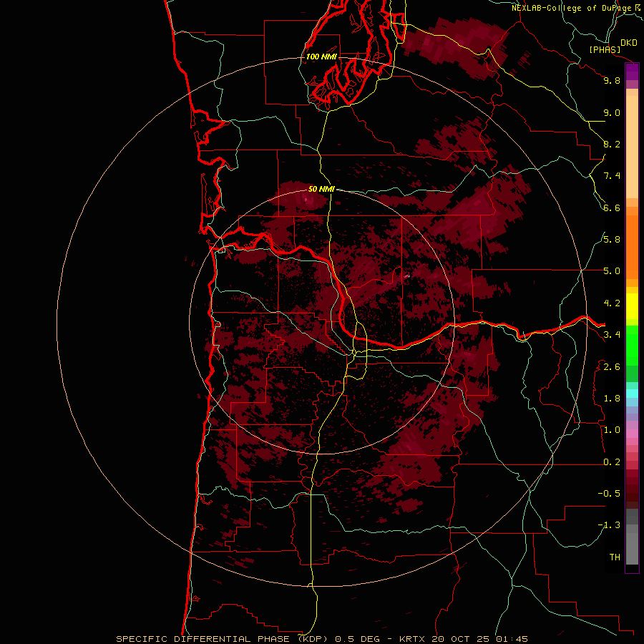Click the 8.2 scale value

[x=612, y=144]
